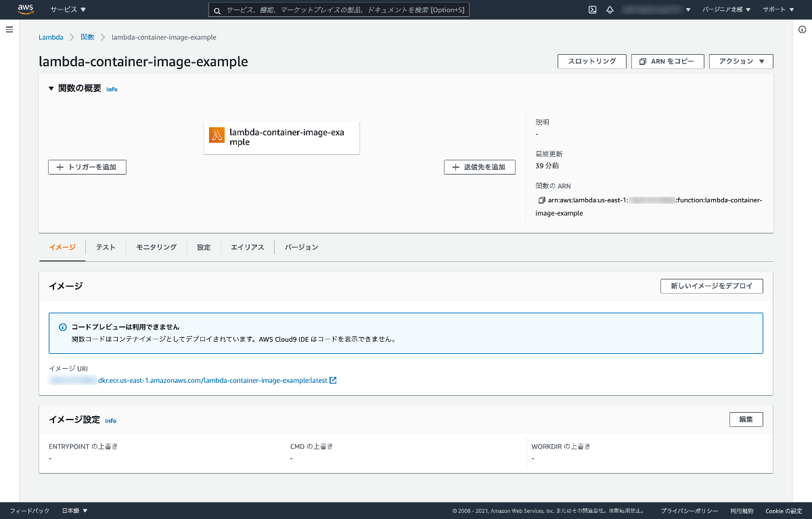This screenshot has width=812, height=519.
Task: Open 利用規約 footer link
Action: pos(742,511)
